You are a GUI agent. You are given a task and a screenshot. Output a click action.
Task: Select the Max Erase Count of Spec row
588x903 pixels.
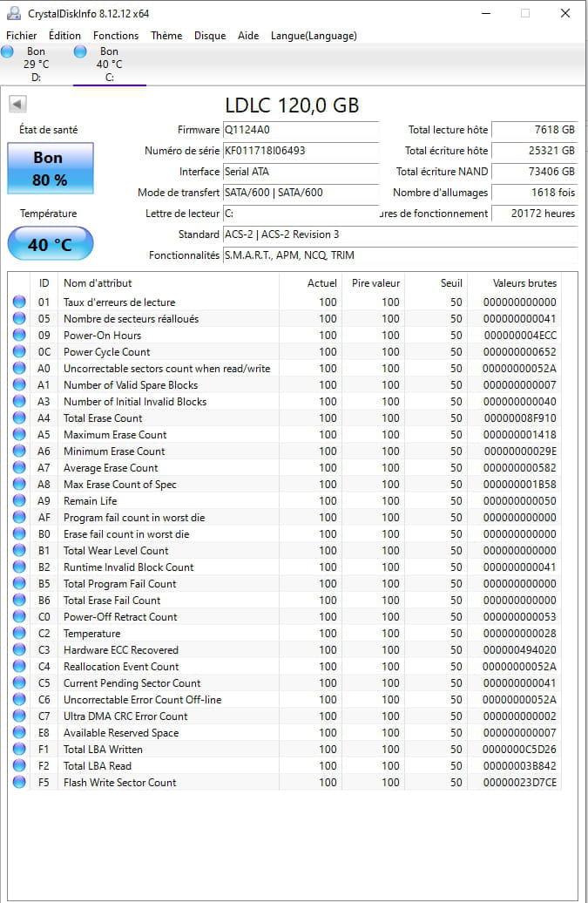(x=286, y=485)
